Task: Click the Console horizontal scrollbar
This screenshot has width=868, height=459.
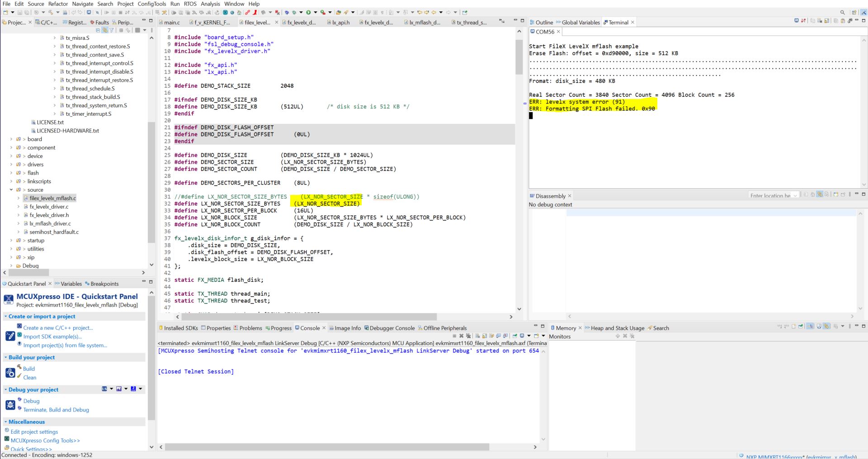Action: [x=326, y=447]
